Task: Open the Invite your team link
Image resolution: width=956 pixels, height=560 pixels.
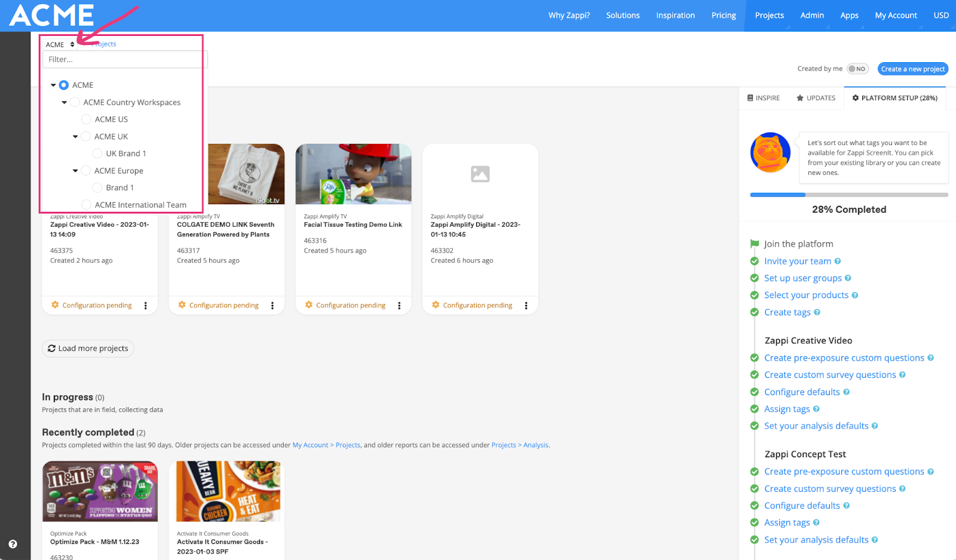Action: click(x=798, y=261)
